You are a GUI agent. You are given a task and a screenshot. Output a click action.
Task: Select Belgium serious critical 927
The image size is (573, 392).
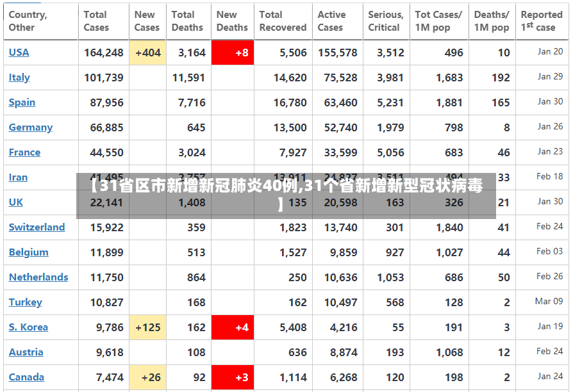(395, 252)
